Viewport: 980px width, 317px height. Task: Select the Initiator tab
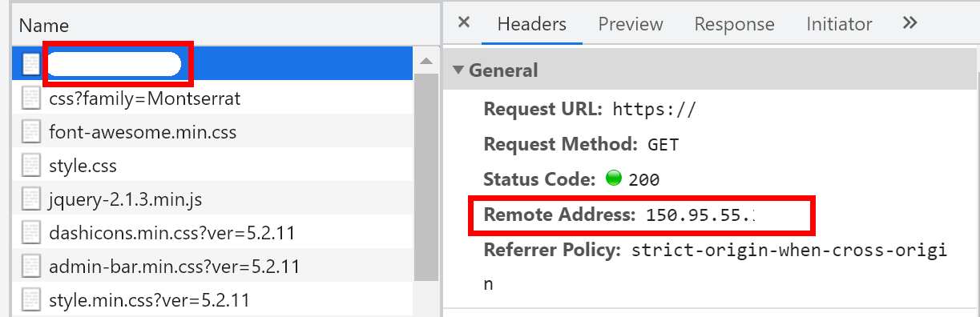(x=839, y=24)
